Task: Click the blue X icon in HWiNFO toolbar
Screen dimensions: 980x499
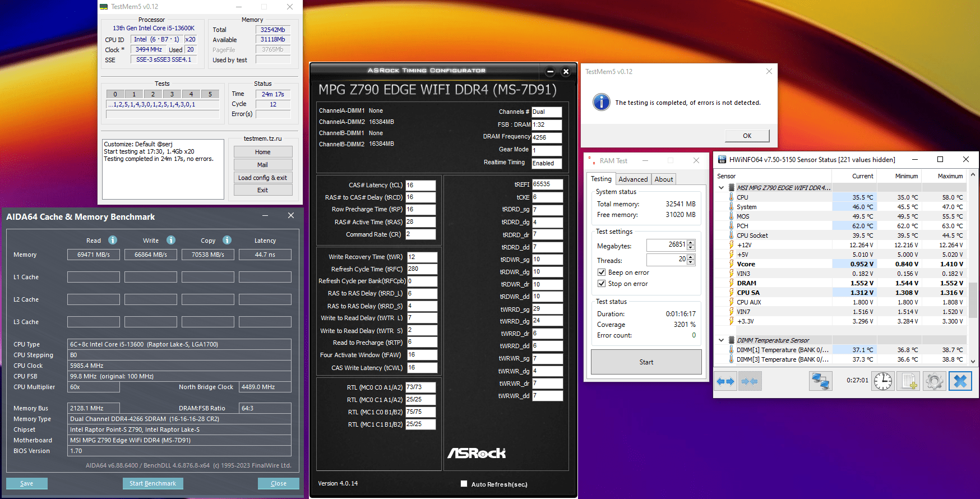Action: pos(960,381)
